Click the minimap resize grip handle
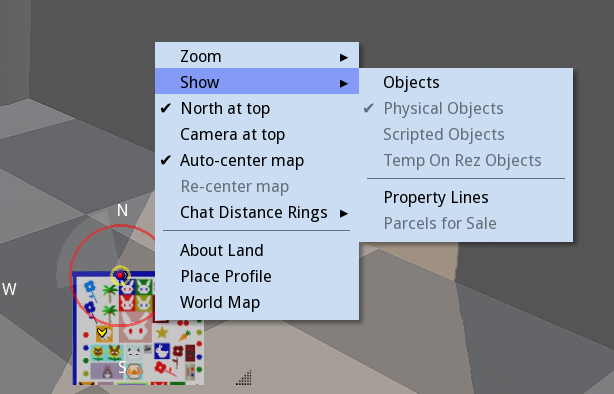Viewport: 614px width, 394px height. pyautogui.click(x=244, y=378)
